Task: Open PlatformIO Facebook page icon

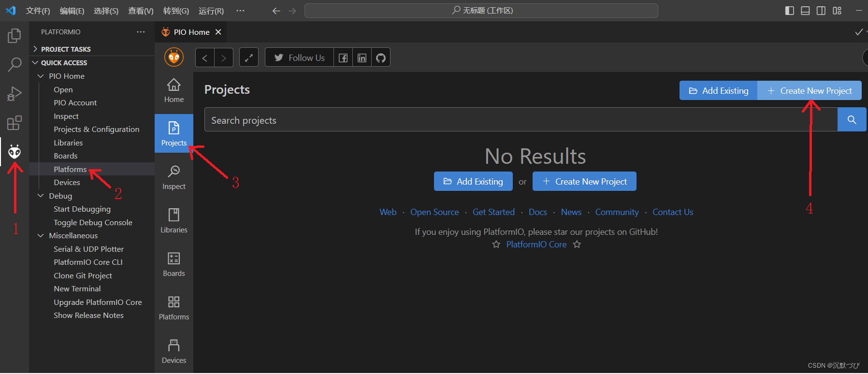Action: 343,58
